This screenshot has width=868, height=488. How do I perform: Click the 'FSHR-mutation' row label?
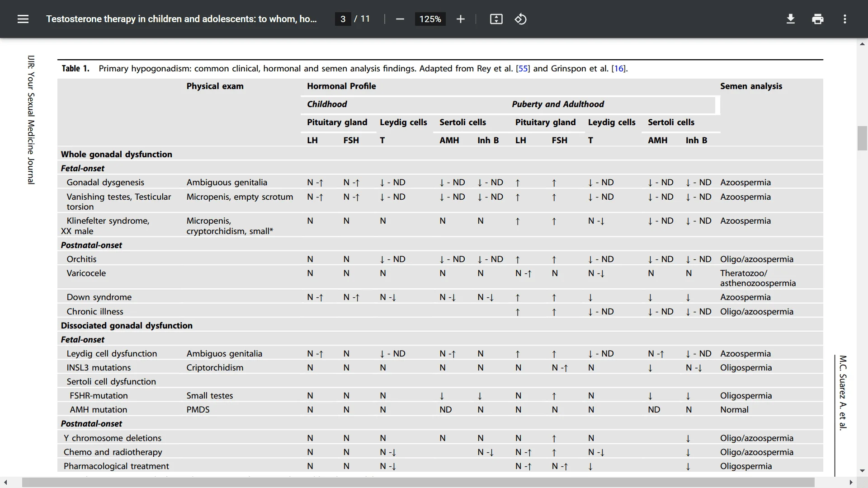click(99, 395)
